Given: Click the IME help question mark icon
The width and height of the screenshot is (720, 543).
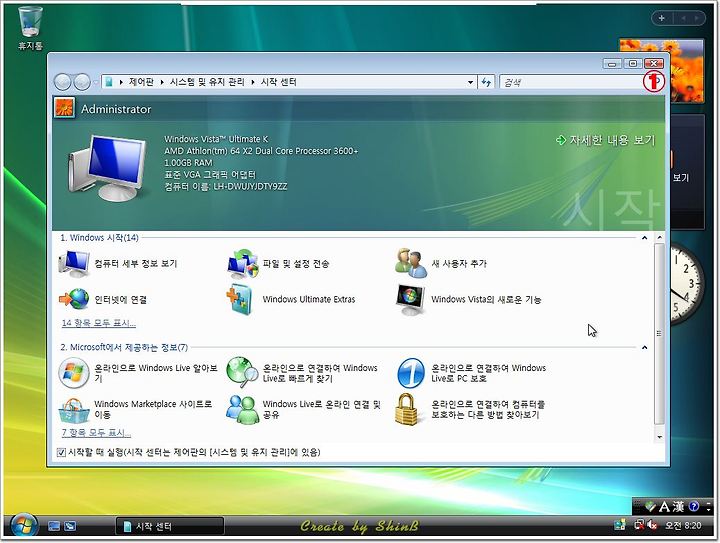Looking at the screenshot, I should [x=694, y=506].
